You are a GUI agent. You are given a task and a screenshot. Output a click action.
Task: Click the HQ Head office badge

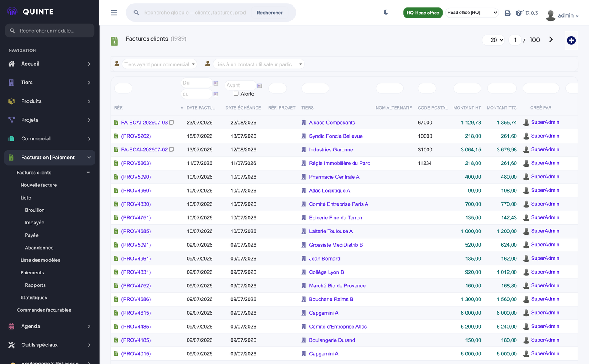tap(423, 13)
